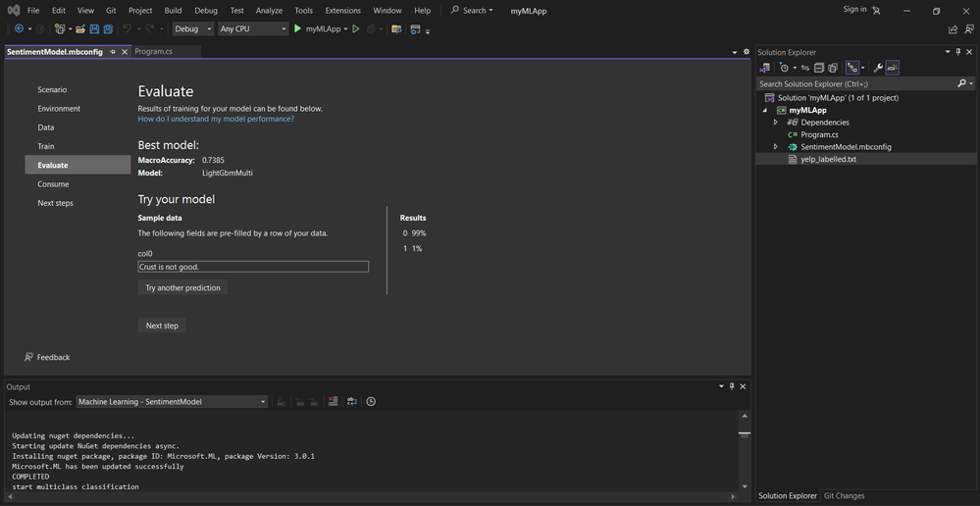Viewport: 980px width, 506px height.
Task: Click the Save All icon
Action: (x=108, y=28)
